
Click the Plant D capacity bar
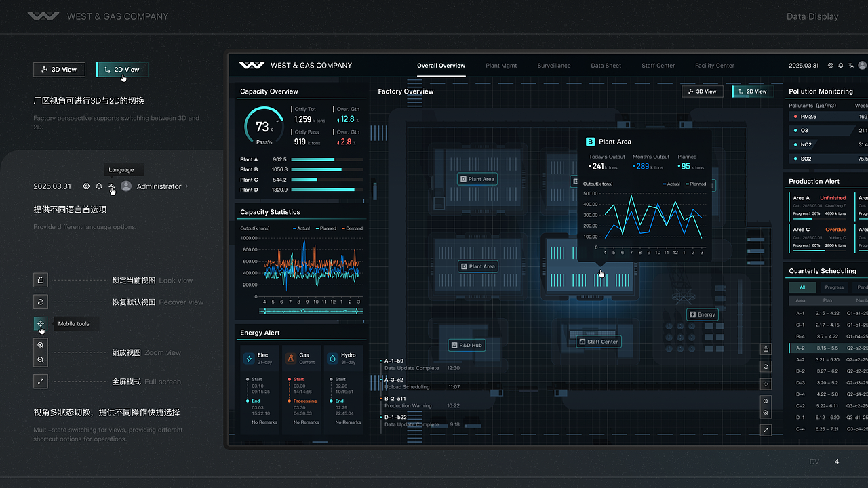pos(327,190)
